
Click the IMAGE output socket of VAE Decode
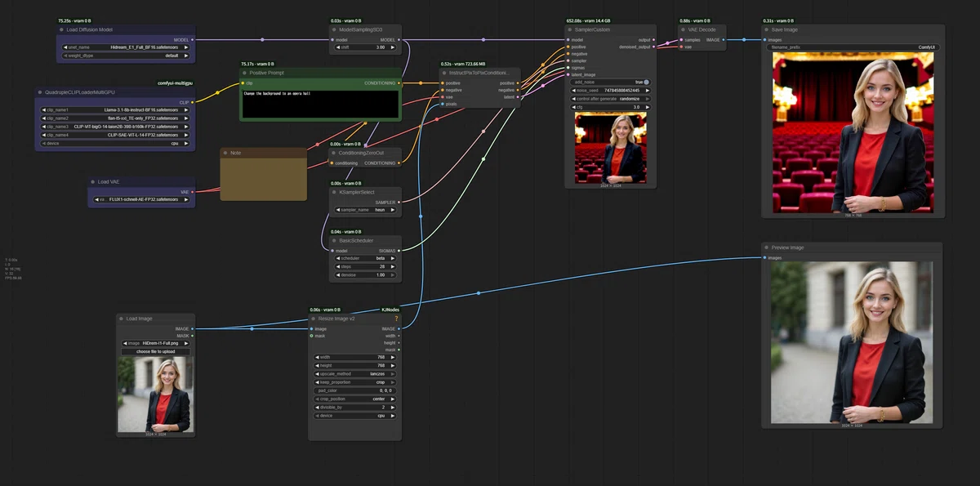[723, 39]
